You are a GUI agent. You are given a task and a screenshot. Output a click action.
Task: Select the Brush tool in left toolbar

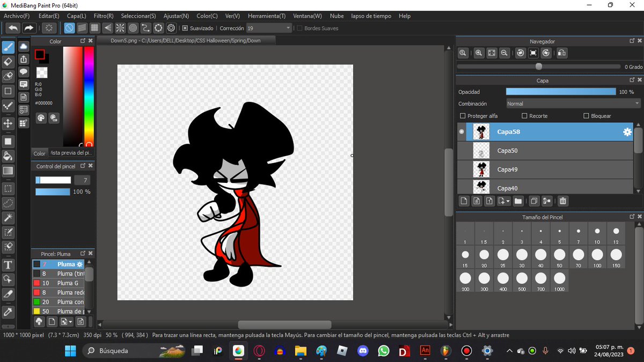coord(8,47)
